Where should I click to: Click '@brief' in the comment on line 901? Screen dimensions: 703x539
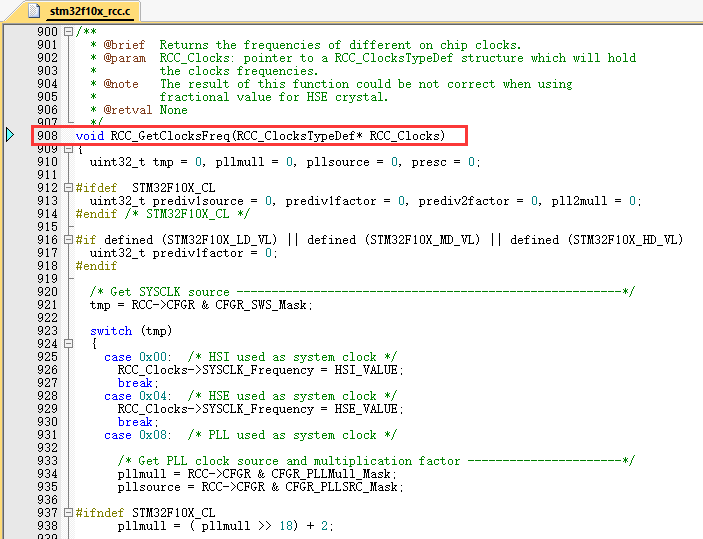coord(124,45)
